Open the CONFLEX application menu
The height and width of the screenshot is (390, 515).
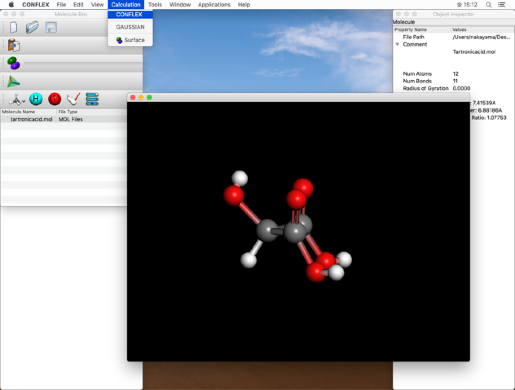[x=36, y=5]
